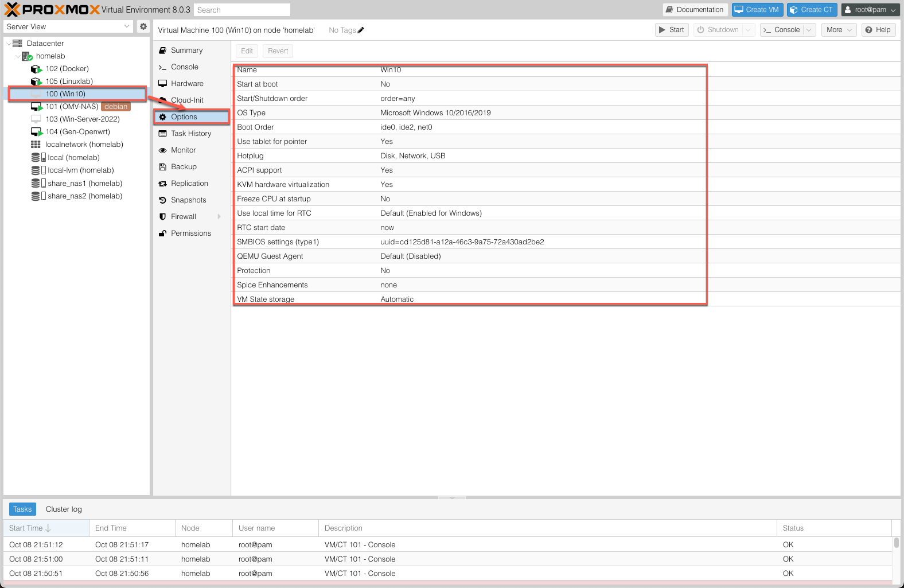
Task: Click the Start button
Action: 672,30
